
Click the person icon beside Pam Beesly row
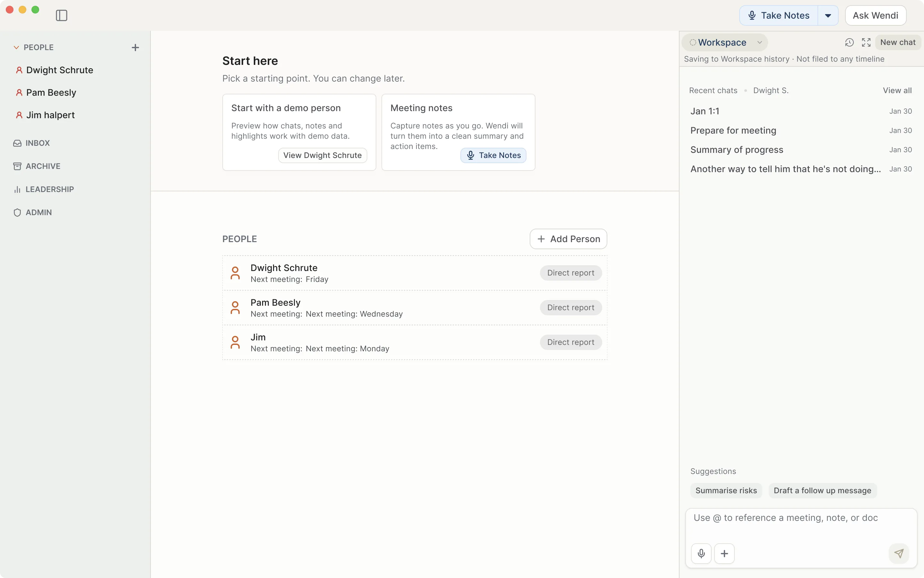[235, 308]
